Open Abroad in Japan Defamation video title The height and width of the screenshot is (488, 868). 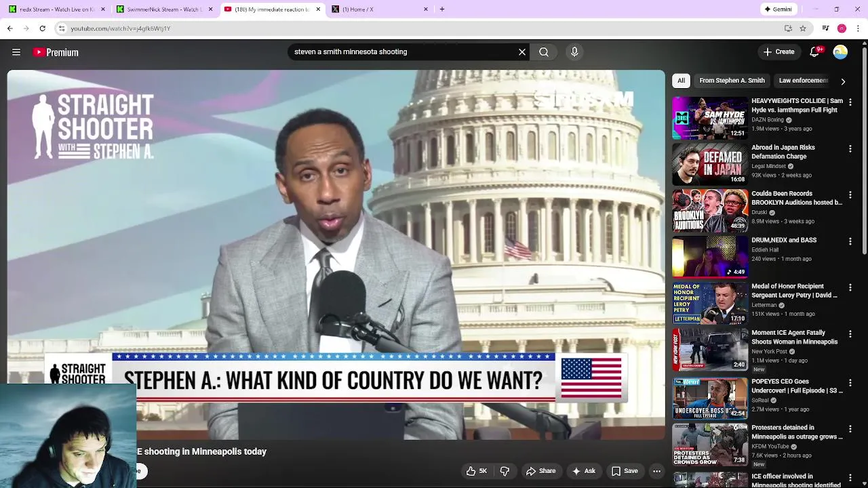click(x=783, y=152)
